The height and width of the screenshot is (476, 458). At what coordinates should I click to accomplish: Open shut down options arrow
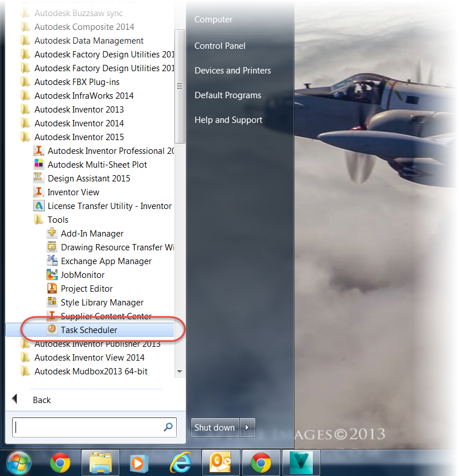click(x=247, y=427)
